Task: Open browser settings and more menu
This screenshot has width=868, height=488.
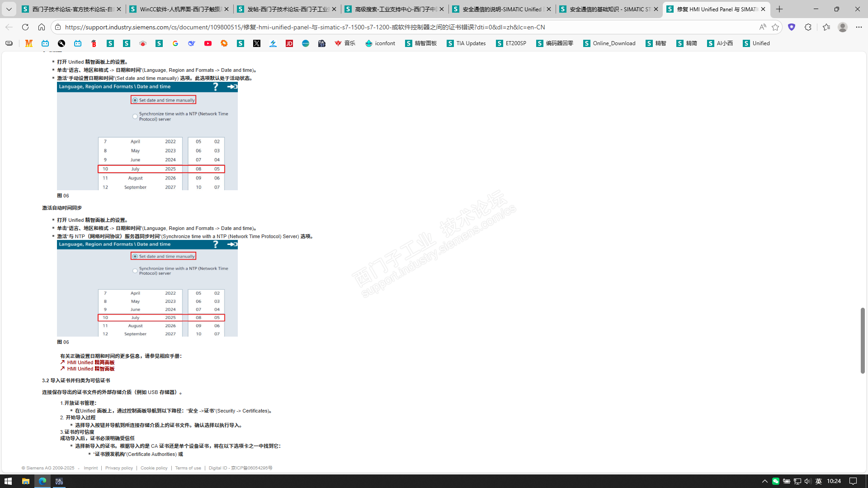Action: (859, 27)
